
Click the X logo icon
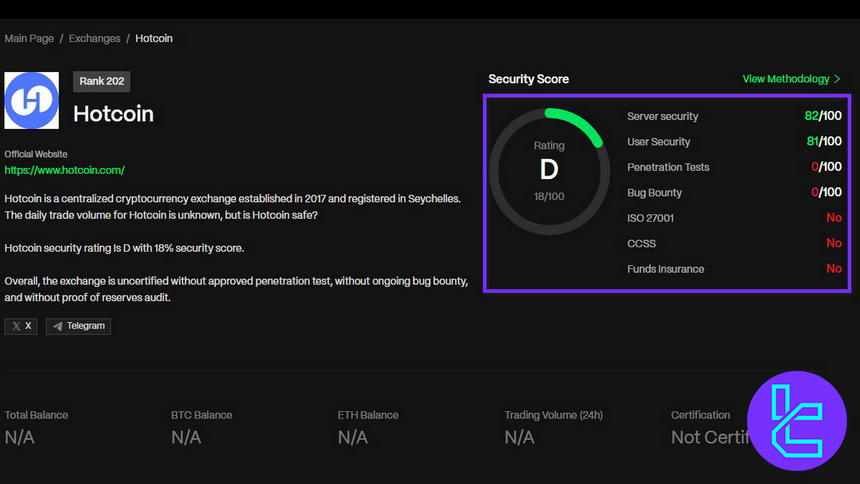(16, 326)
